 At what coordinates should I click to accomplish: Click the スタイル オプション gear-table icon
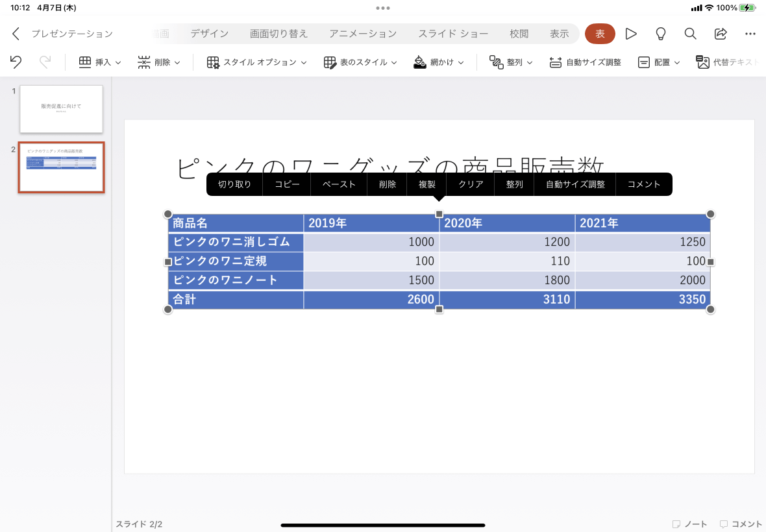213,62
